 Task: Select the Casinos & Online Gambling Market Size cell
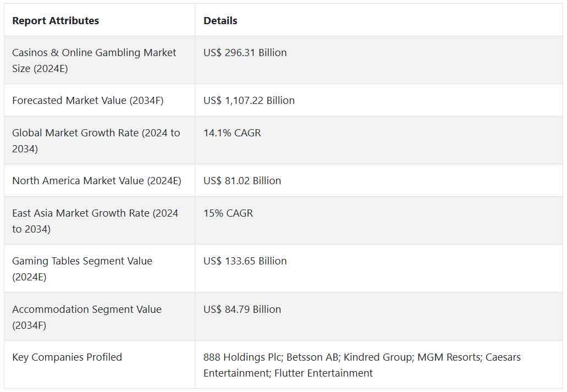[94, 60]
